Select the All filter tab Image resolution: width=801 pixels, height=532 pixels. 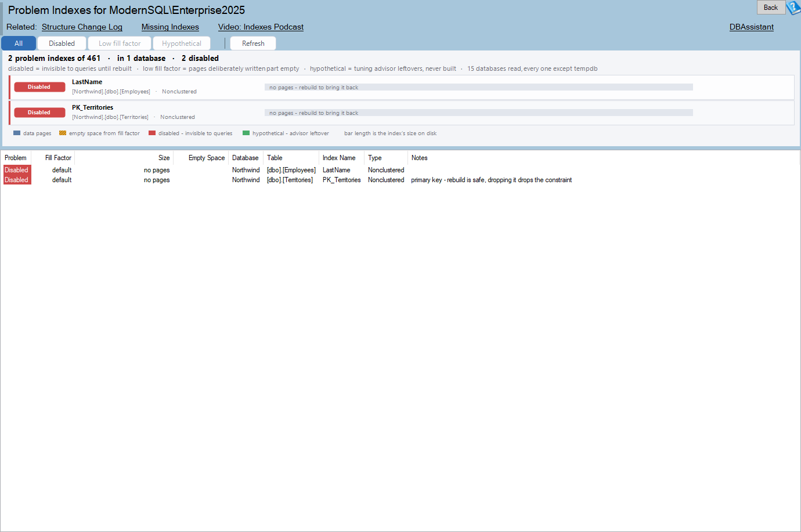(x=19, y=44)
